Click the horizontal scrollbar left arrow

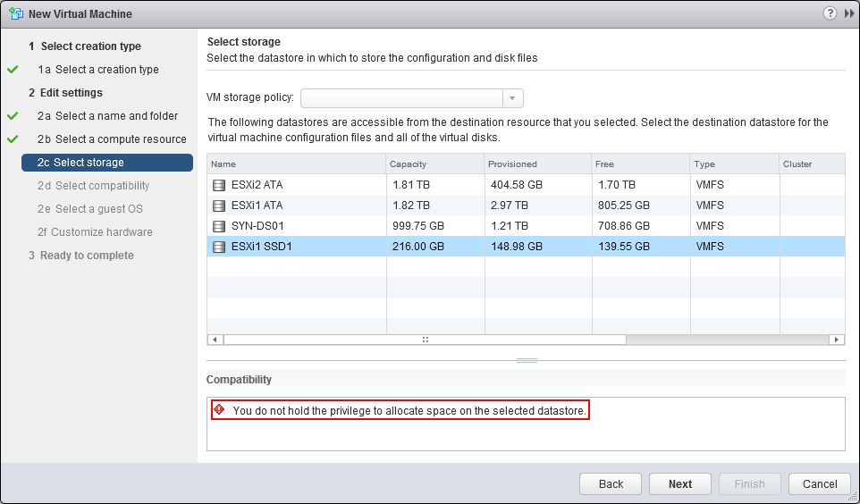coord(215,340)
